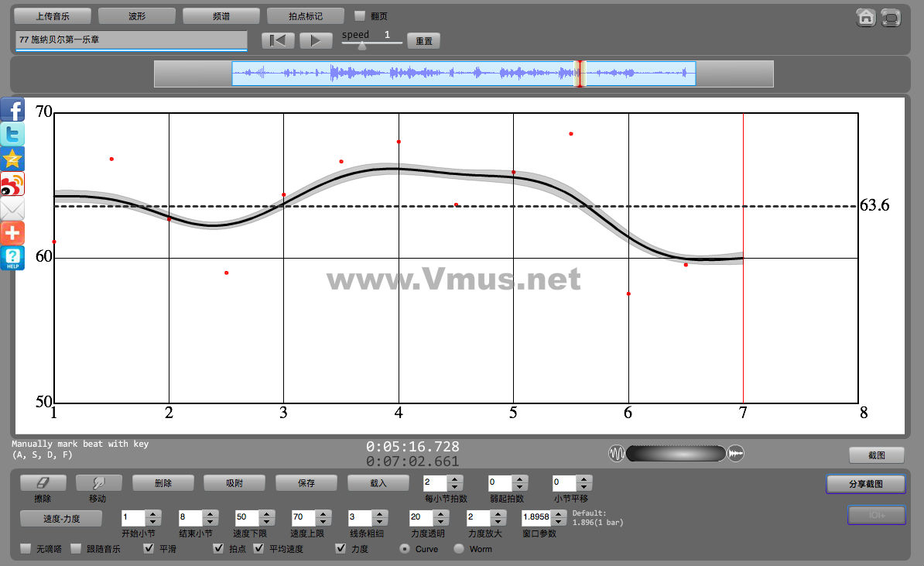Uncheck the 平滑 smoothing checkbox
Viewport: 924px width, 566px height.
point(149,549)
